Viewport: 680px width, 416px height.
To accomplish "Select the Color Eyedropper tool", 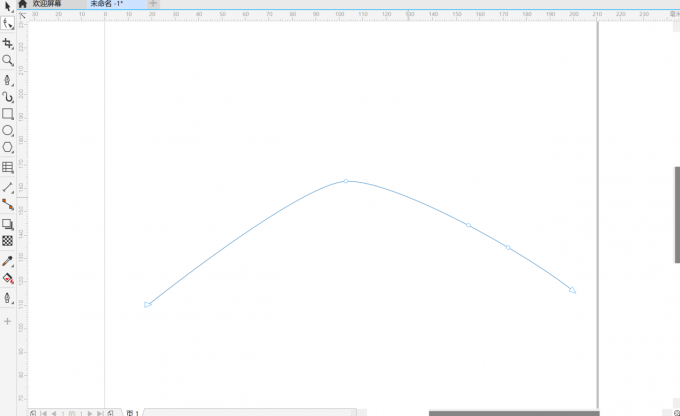I will pos(7,261).
